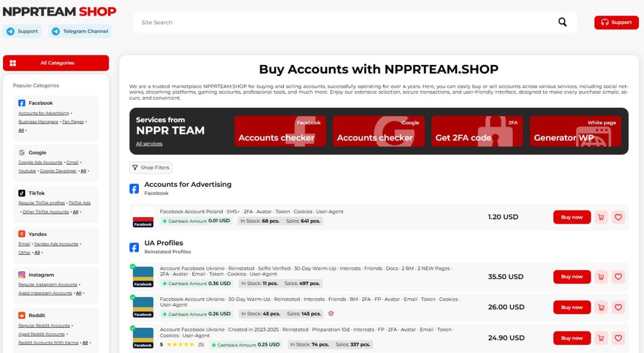644x353 pixels.
Task: Open Google Ads Accounts category link
Action: click(x=40, y=163)
